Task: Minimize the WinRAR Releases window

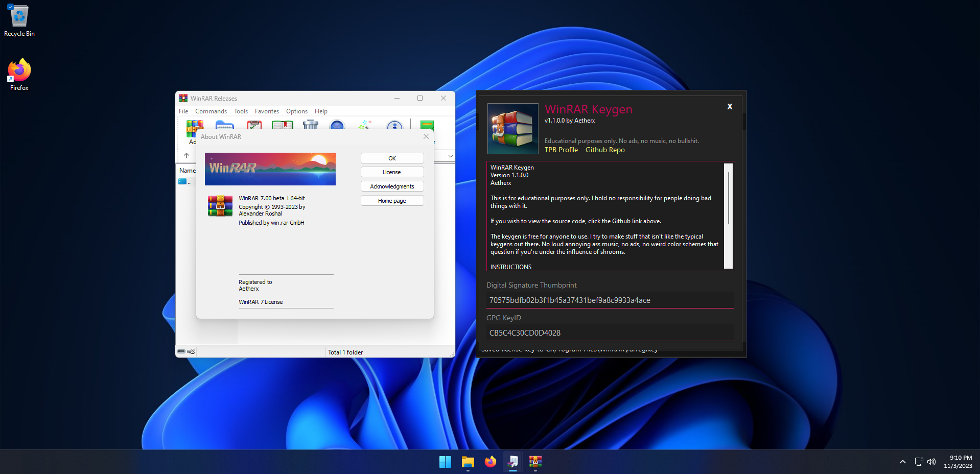Action: point(397,98)
